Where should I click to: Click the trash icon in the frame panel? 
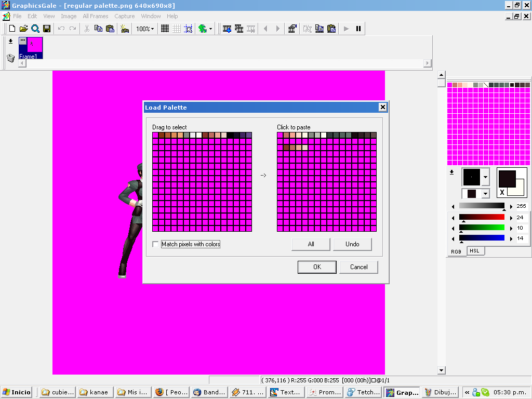click(x=10, y=58)
